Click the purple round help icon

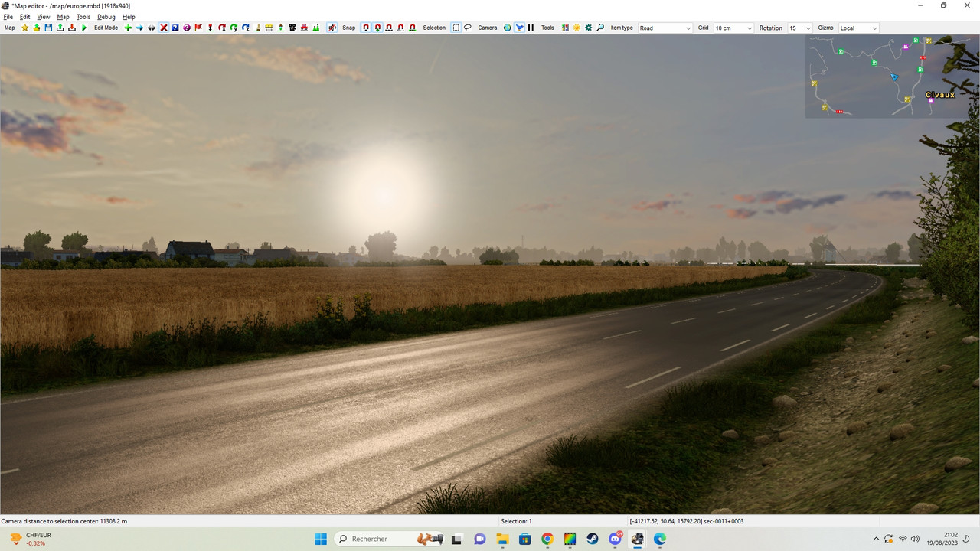pyautogui.click(x=187, y=28)
